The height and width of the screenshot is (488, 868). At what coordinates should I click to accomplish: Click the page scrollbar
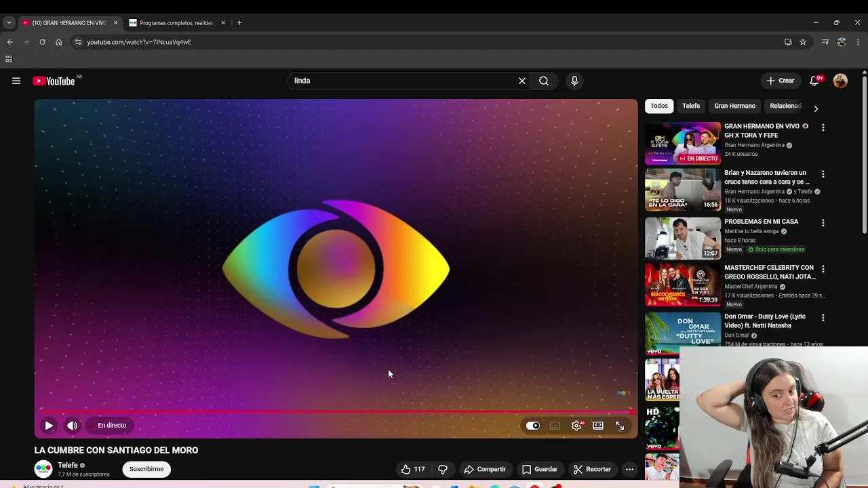coord(864,156)
